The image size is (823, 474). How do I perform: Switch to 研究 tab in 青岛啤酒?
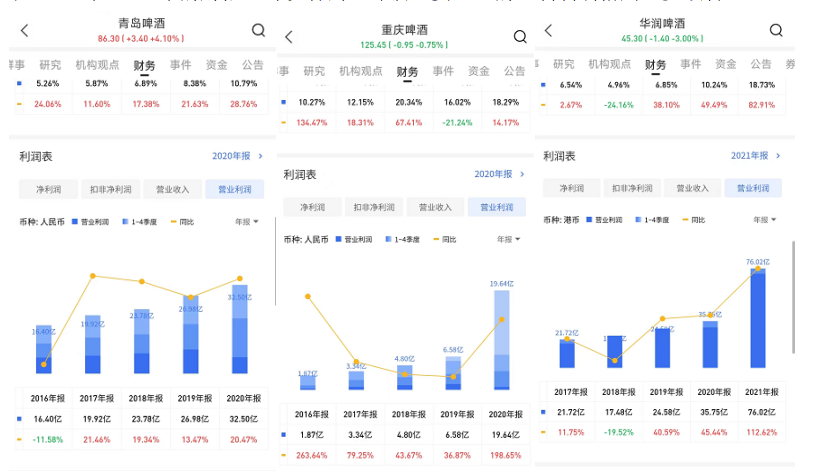[x=50, y=65]
